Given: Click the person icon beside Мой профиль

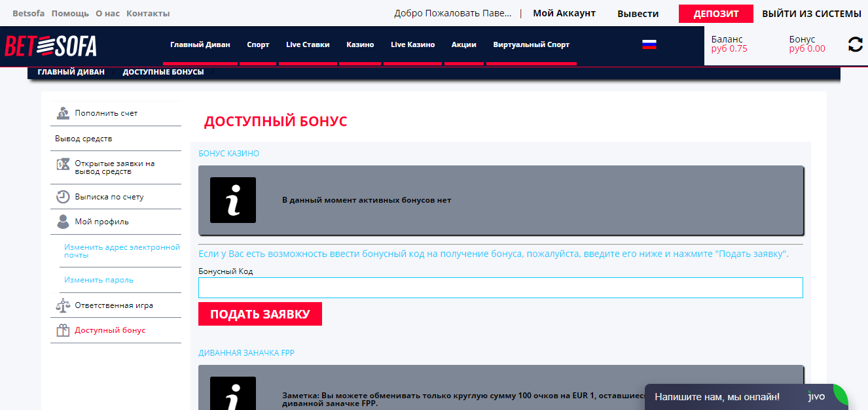Looking at the screenshot, I should (x=63, y=222).
